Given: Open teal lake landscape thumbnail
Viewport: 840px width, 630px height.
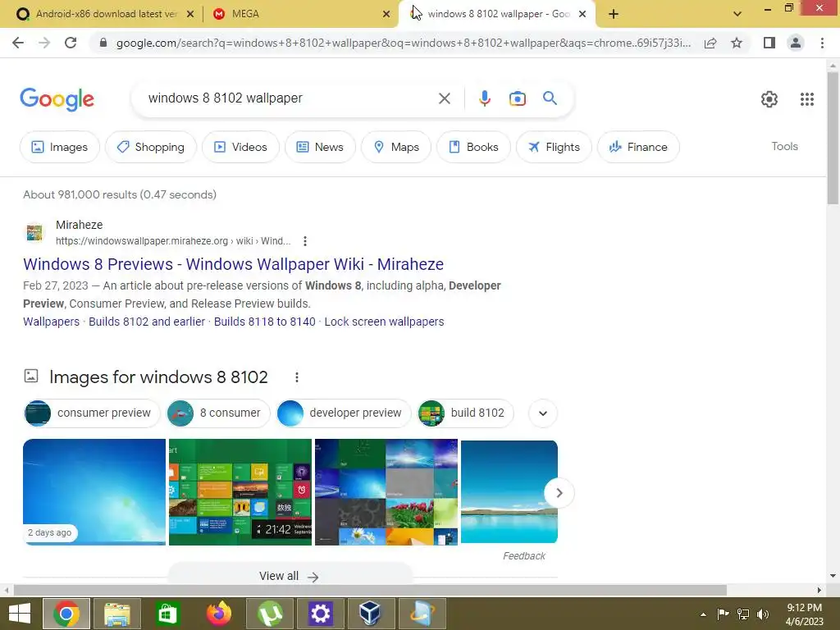Looking at the screenshot, I should pyautogui.click(x=509, y=492).
